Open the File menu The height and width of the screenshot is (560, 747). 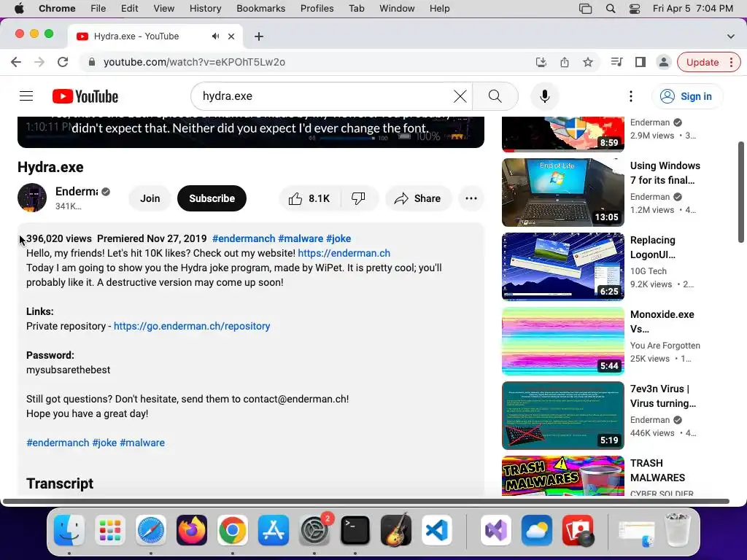tap(98, 9)
